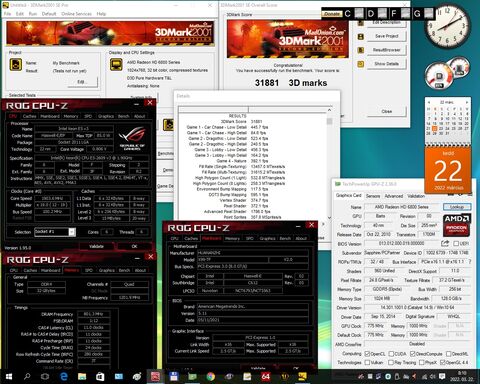Viewport: 480px width, 384px height.
Task: Switch to the Validation tab in GPU-Z
Action: (416, 196)
